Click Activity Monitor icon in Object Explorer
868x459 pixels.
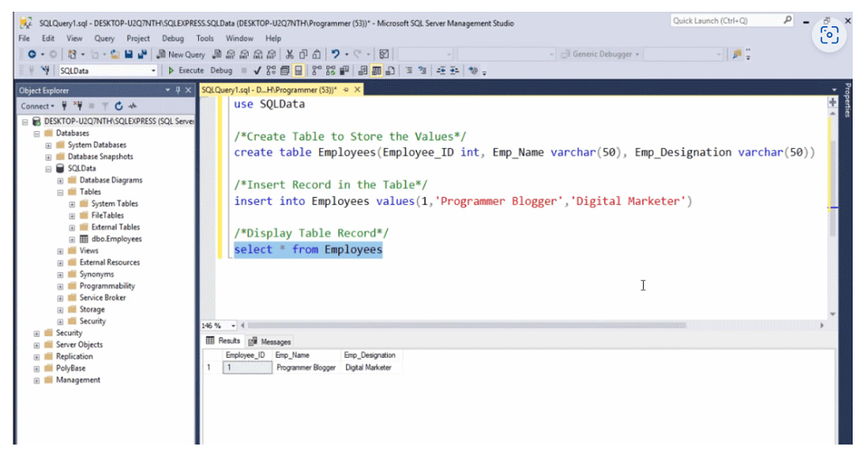[133, 107]
